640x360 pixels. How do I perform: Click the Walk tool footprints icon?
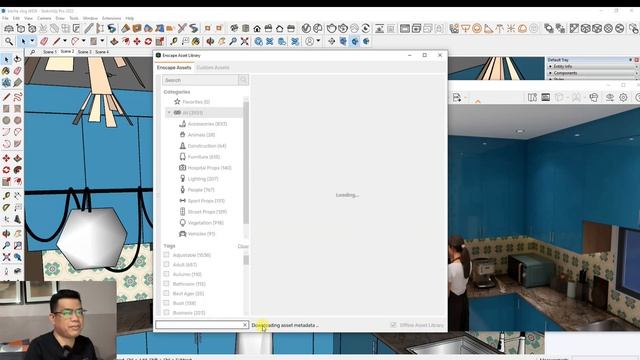[18, 271]
